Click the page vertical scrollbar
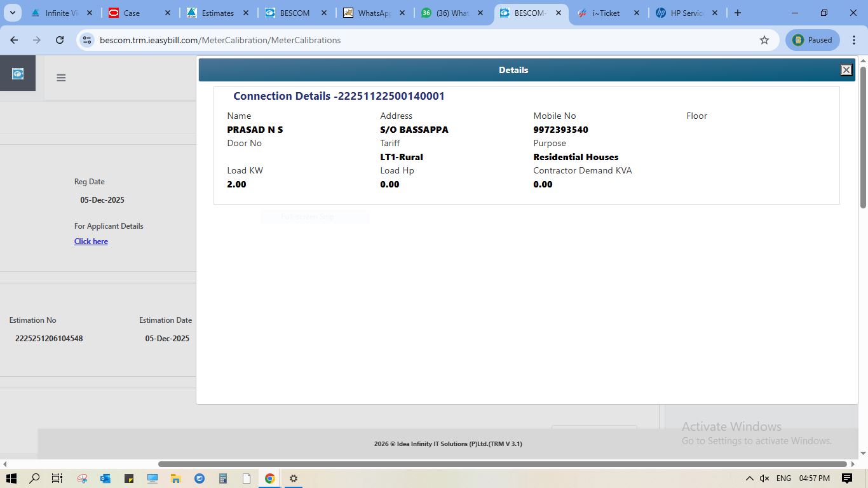The height and width of the screenshot is (488, 868). [x=863, y=137]
